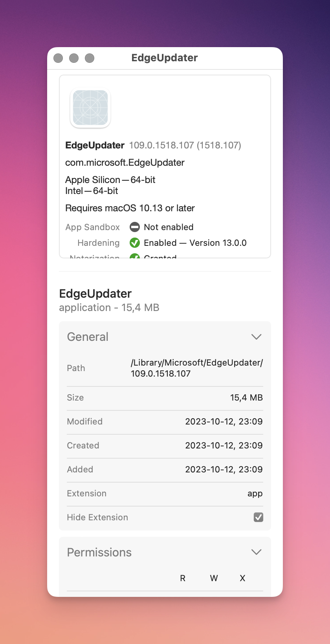
Task: Click the Extension value app
Action: pyautogui.click(x=255, y=493)
